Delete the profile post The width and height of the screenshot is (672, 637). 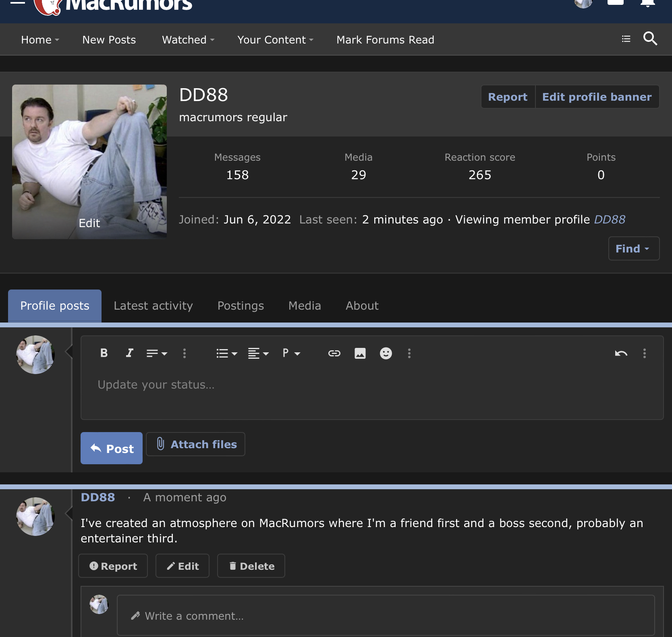click(251, 566)
